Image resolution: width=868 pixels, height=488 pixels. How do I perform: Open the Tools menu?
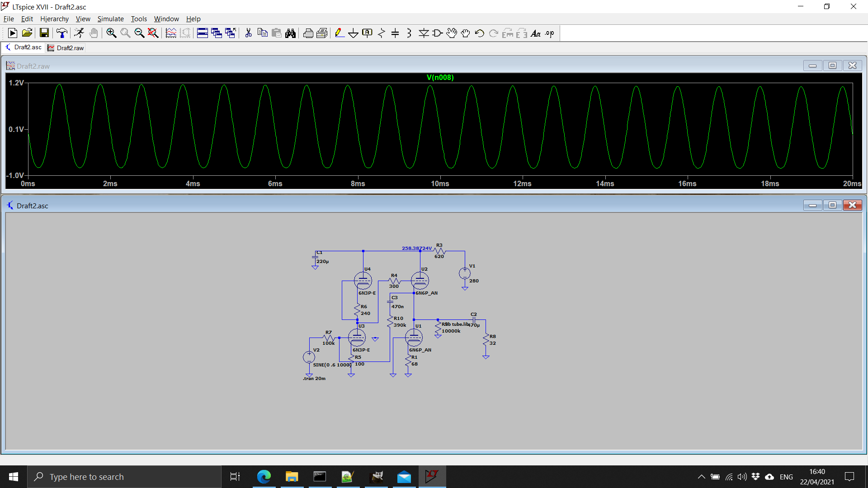pos(139,19)
